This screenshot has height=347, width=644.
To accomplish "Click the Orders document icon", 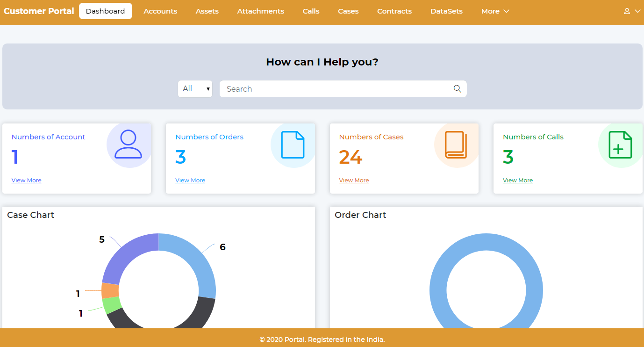I will (293, 145).
